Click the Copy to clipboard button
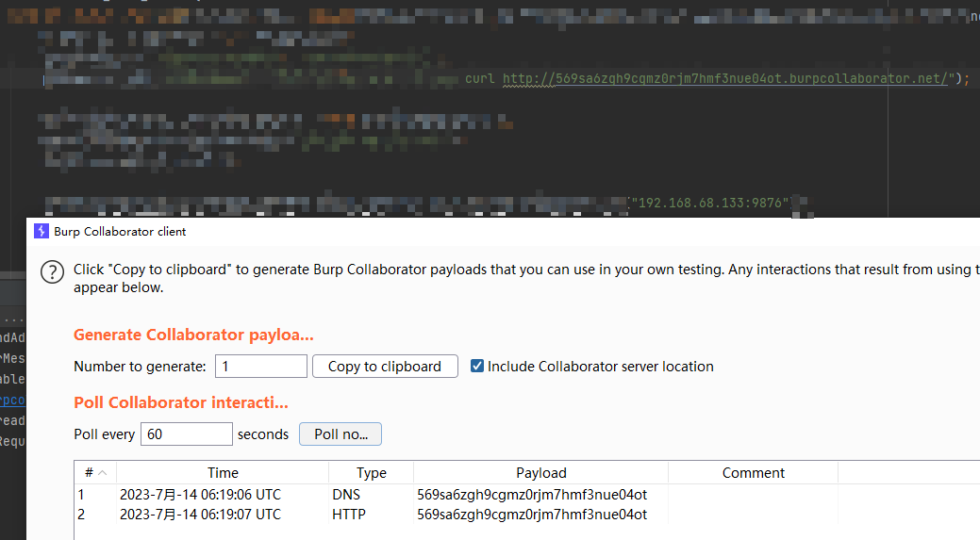Image resolution: width=980 pixels, height=540 pixels. (385, 367)
